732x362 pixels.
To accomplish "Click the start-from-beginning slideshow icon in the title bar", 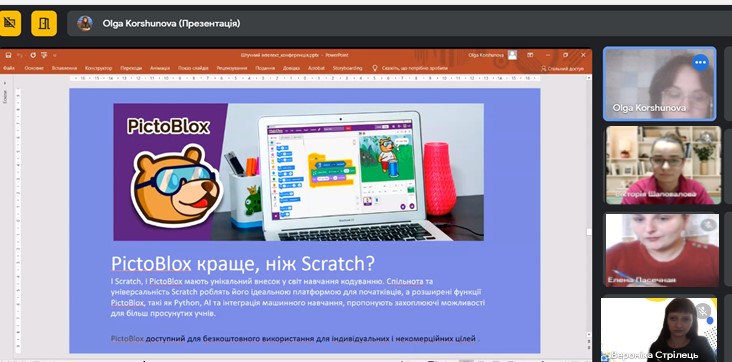I will click(44, 55).
